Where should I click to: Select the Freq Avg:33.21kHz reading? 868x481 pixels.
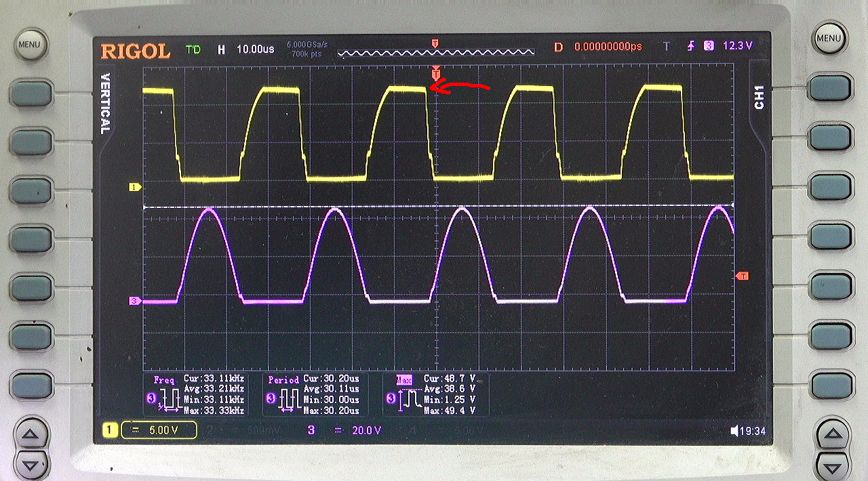[214, 389]
